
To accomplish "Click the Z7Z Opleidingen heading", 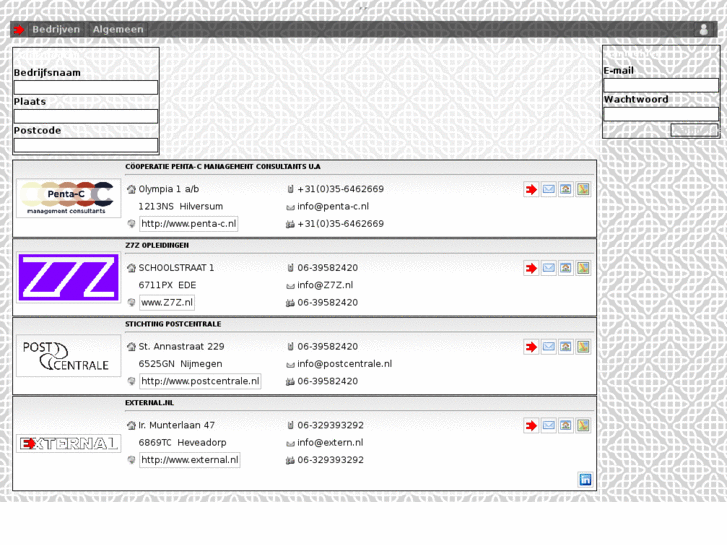I will tap(157, 245).
